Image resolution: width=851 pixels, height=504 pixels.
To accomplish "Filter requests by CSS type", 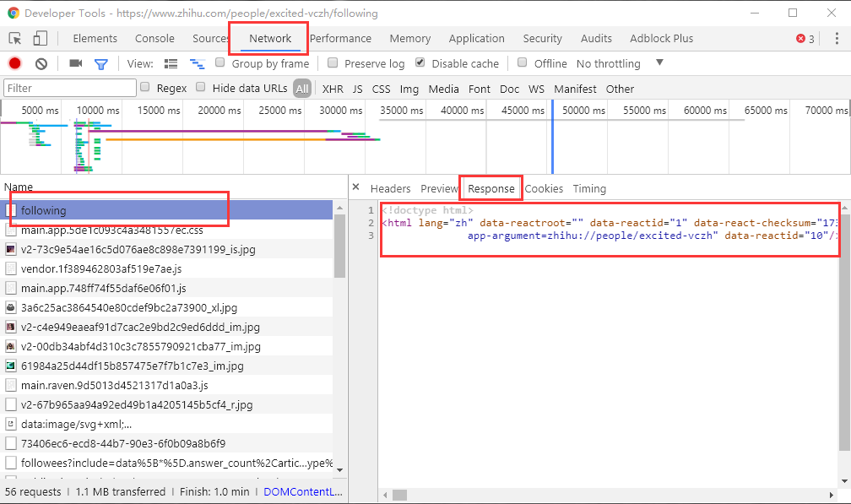I will (x=381, y=89).
